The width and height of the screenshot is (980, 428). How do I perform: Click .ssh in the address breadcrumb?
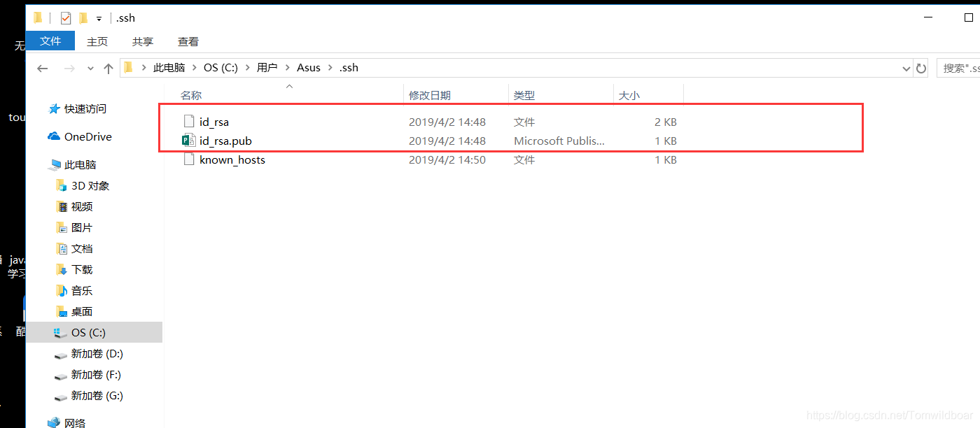click(x=349, y=68)
